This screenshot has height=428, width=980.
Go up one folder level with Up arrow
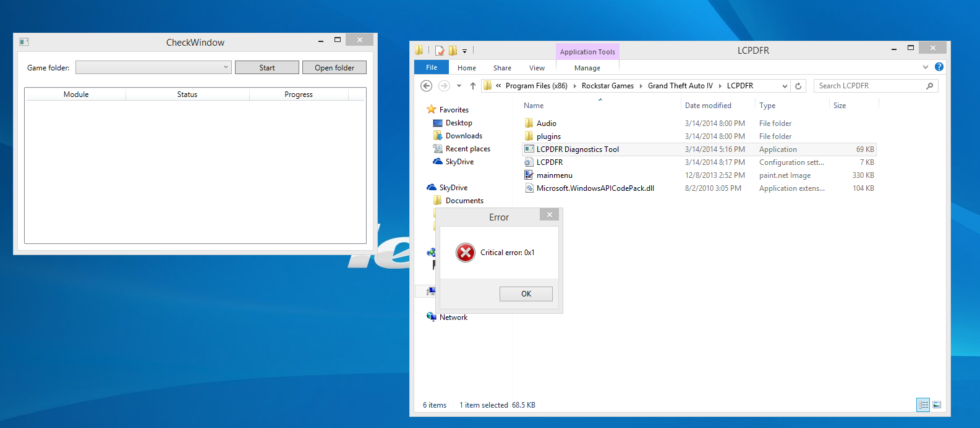coord(473,86)
